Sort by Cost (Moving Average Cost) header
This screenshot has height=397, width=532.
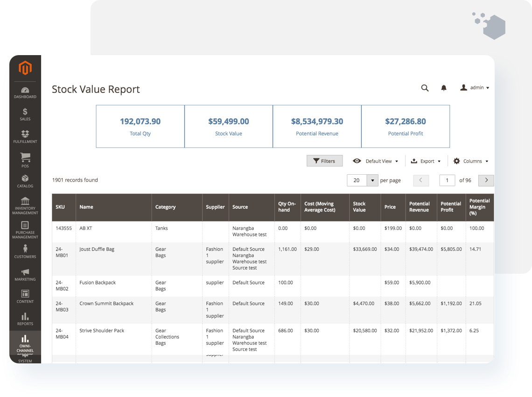tap(325, 207)
